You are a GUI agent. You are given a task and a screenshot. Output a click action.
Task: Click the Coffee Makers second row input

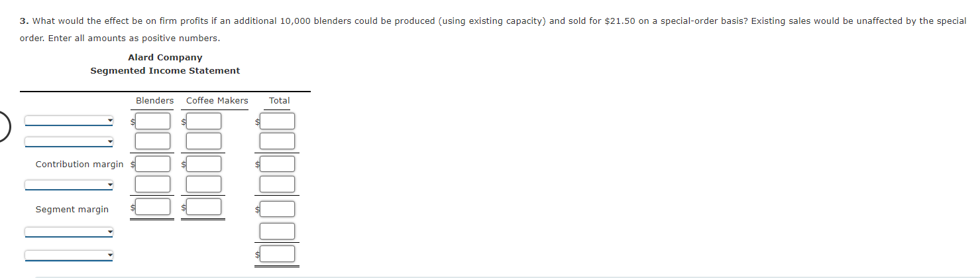pyautogui.click(x=203, y=141)
